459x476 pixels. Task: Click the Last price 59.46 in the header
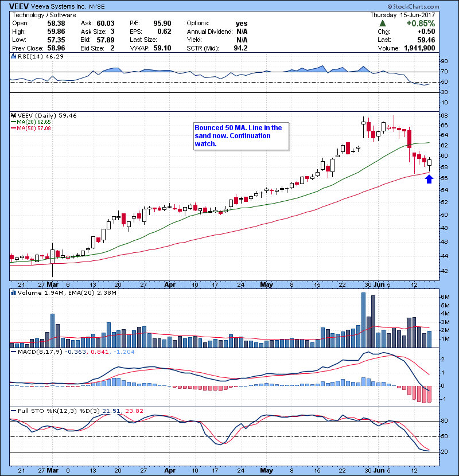[x=426, y=40]
